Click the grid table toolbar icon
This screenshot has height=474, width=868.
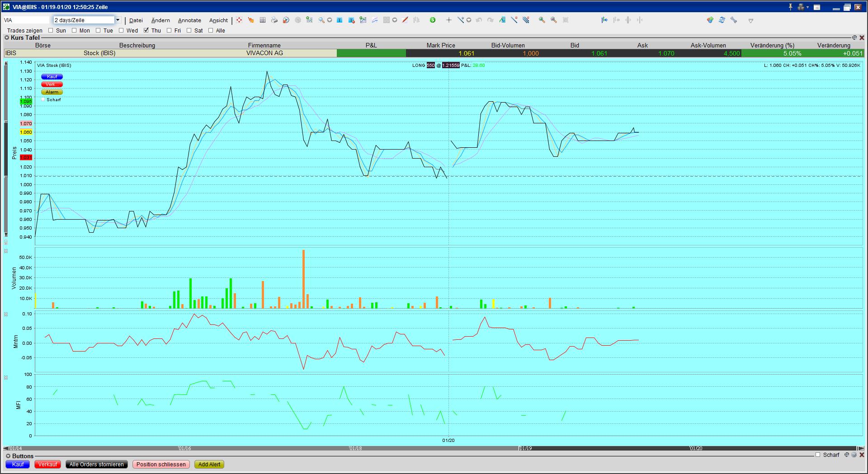coord(262,20)
